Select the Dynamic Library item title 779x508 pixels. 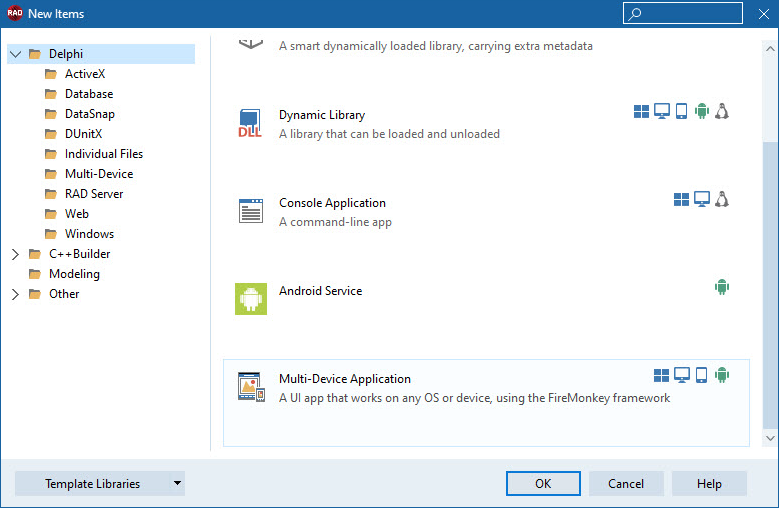(x=322, y=115)
